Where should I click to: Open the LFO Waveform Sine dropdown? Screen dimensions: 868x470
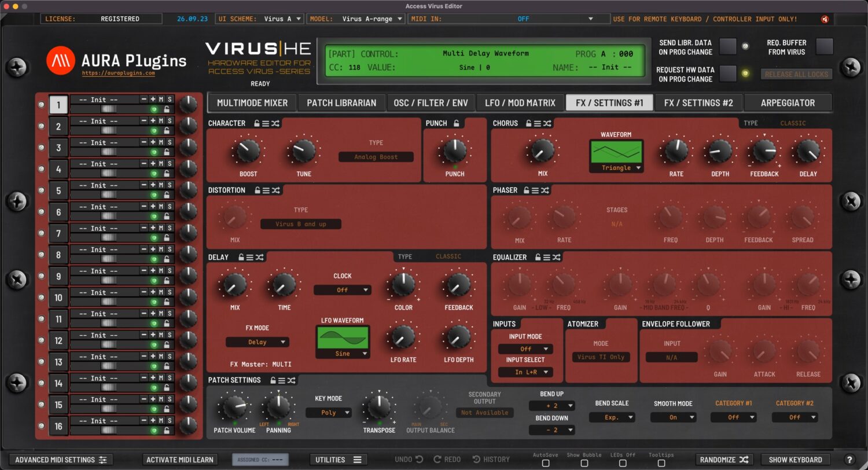343,353
